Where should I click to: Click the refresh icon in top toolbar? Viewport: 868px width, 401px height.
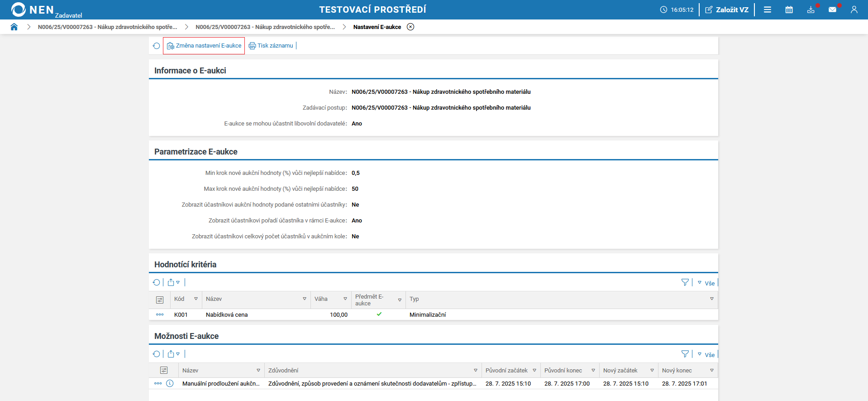coord(156,46)
